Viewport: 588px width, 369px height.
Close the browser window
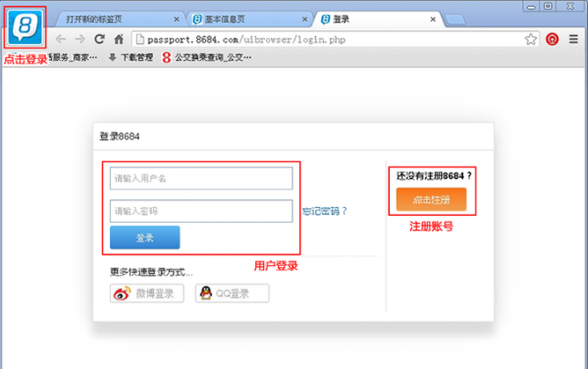[570, 6]
